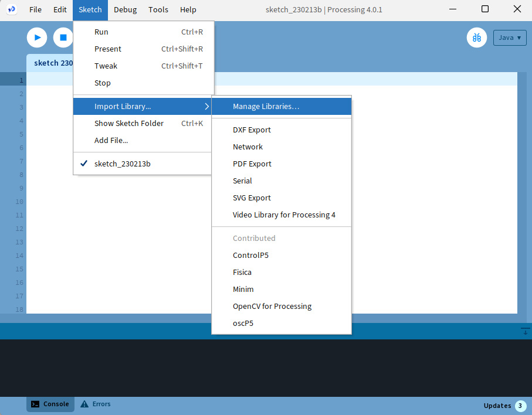Click Show Sketch Folder menu item
The width and height of the screenshot is (532, 415).
pos(129,123)
